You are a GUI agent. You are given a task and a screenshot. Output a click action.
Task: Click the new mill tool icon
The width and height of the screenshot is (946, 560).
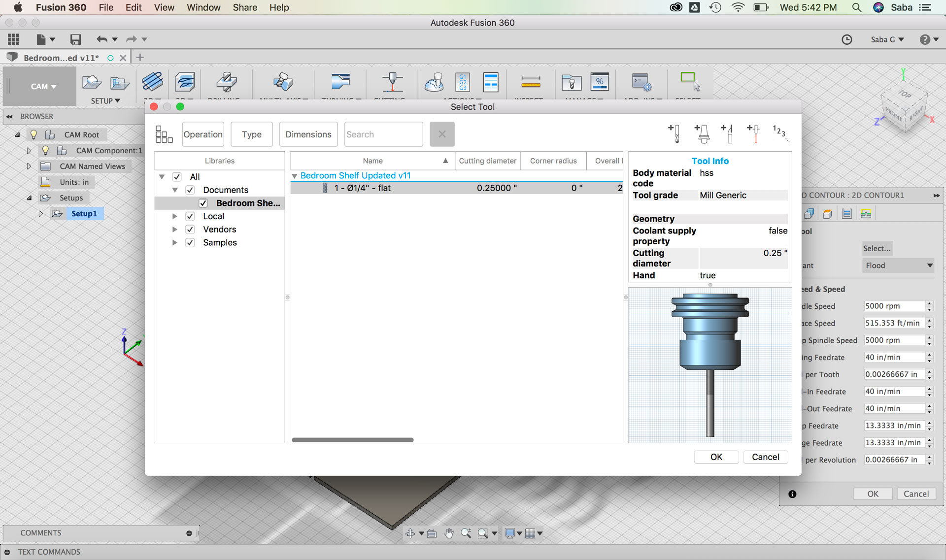tap(675, 133)
